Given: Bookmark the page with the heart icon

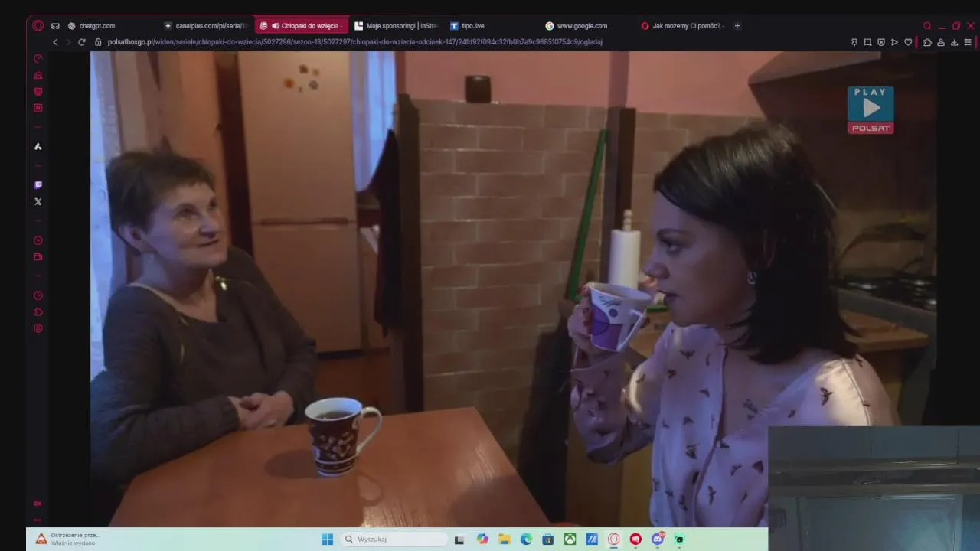Looking at the screenshot, I should pos(908,42).
